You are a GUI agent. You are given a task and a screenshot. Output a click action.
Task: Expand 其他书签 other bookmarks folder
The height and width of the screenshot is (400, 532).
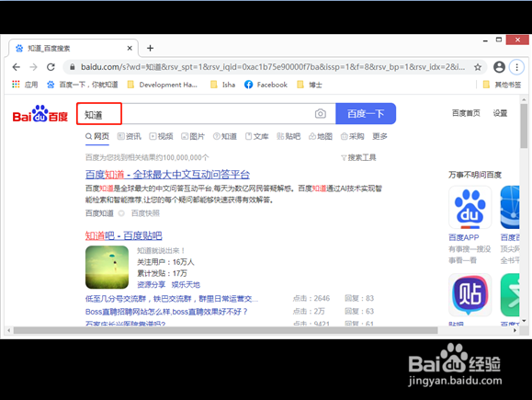502,85
